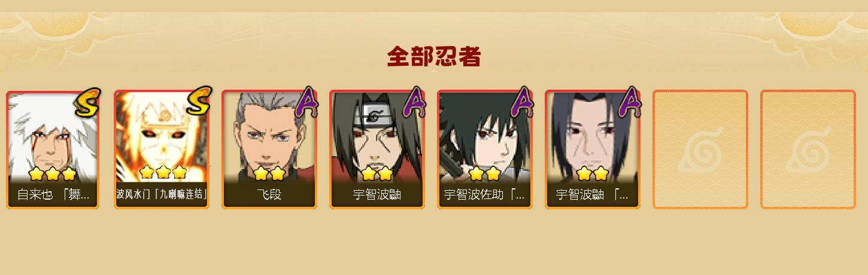
Task: Select the 自来也 white-haired portrait
Action: [53, 136]
